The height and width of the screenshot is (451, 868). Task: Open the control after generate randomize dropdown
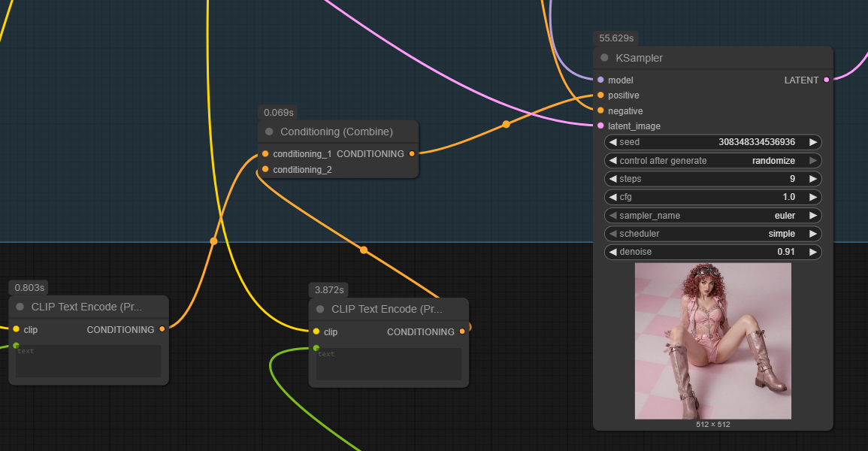773,160
